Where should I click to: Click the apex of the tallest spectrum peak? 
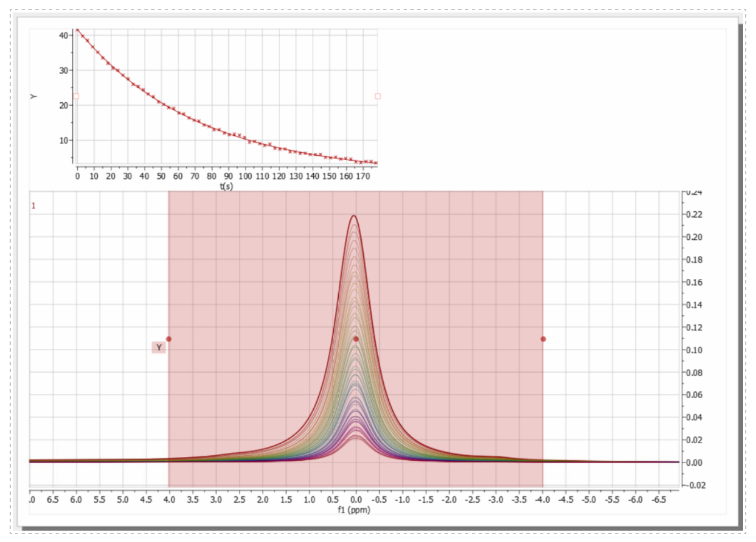point(354,216)
